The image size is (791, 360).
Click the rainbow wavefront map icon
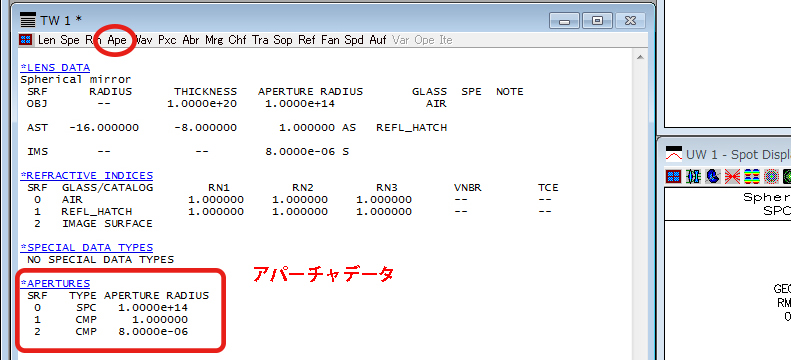752,176
